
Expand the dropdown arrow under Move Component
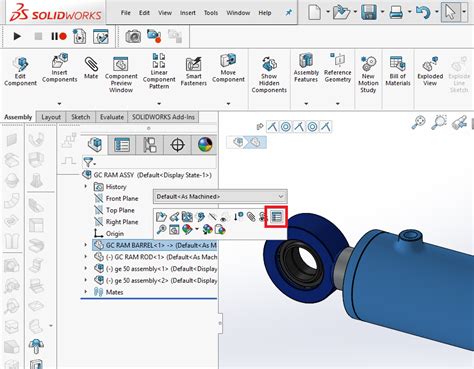(x=228, y=104)
